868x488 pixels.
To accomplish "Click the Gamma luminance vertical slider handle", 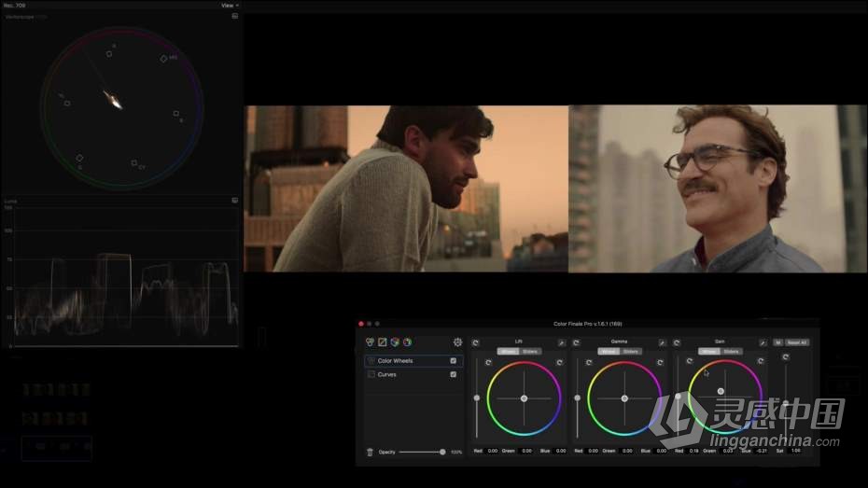I will click(578, 397).
